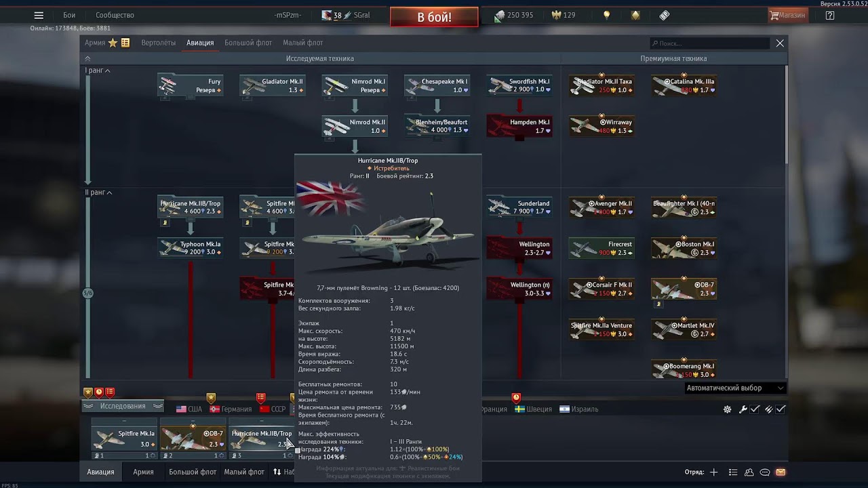Select the Spitfire Mk.IIa Venture
Viewport: 868px width, 488px height.
tap(601, 329)
